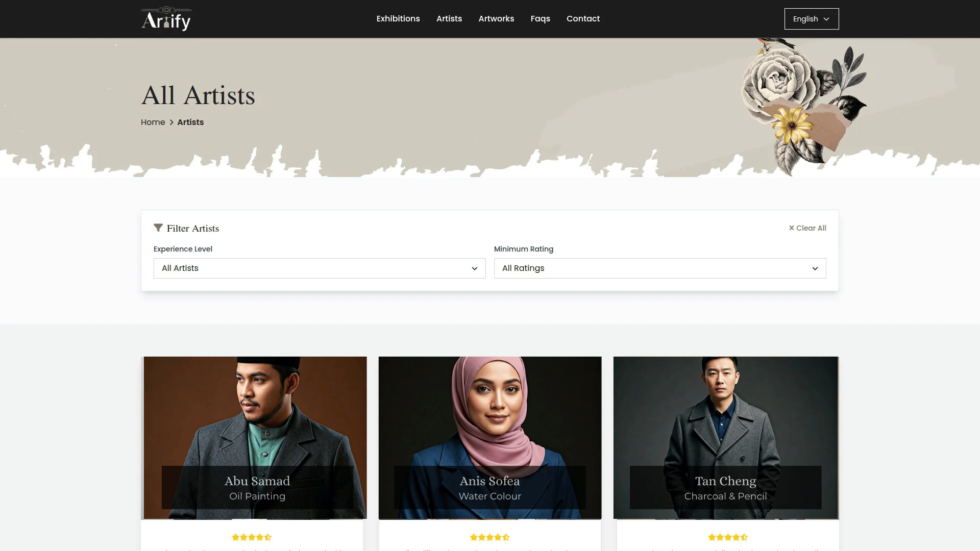
Task: Open the Faqs navigation link
Action: [x=540, y=19]
